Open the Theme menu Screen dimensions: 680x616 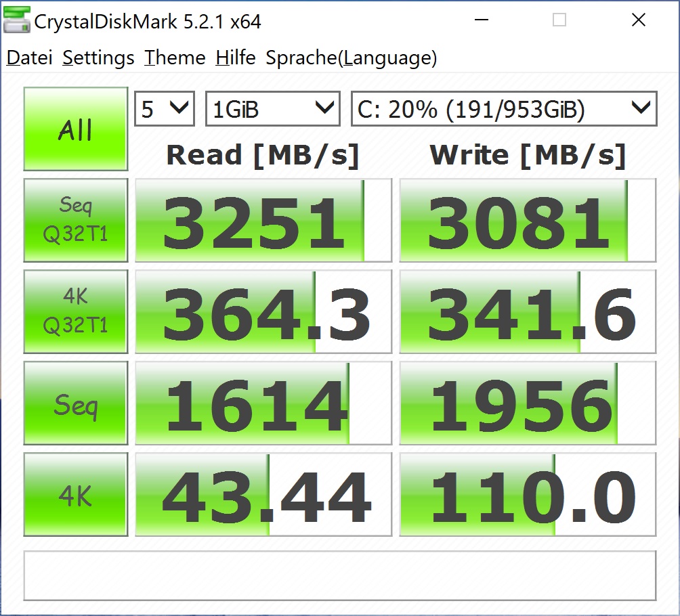click(175, 58)
